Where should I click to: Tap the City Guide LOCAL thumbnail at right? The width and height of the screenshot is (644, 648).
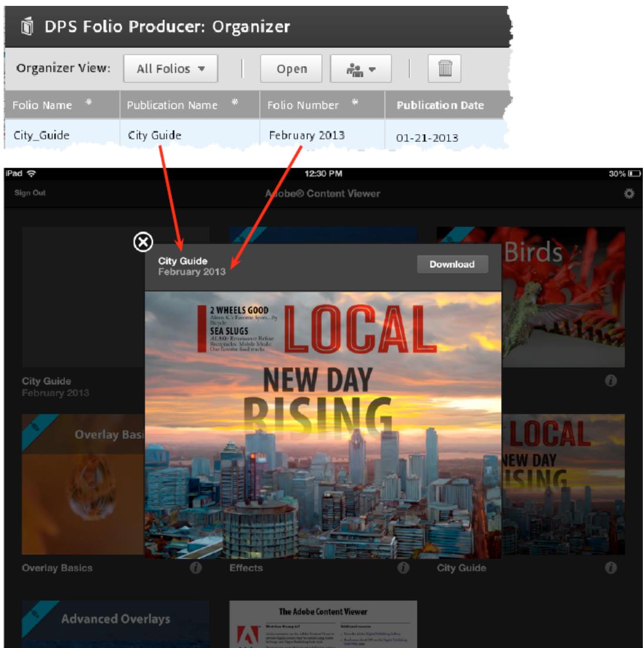coord(563,484)
